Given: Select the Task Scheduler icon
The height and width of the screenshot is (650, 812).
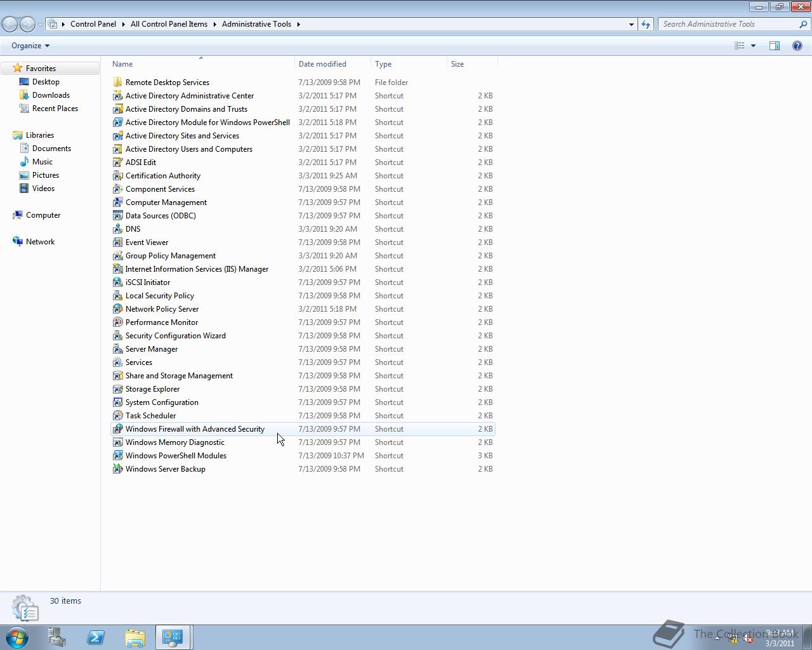Looking at the screenshot, I should (117, 416).
